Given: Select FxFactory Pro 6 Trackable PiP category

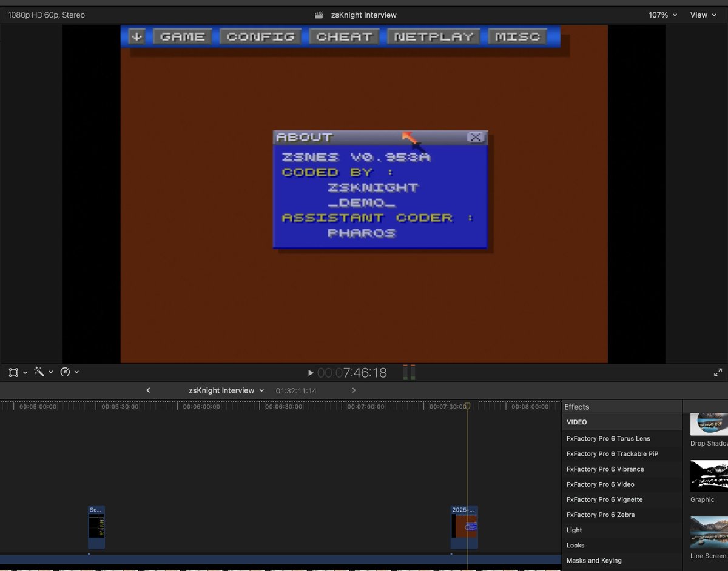Looking at the screenshot, I should coord(622,453).
